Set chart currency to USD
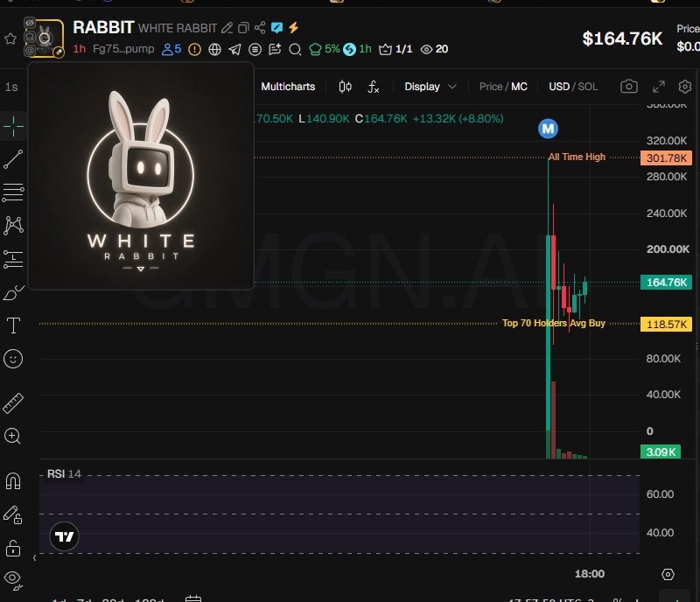Viewport: 700px width, 602px height. pos(559,87)
